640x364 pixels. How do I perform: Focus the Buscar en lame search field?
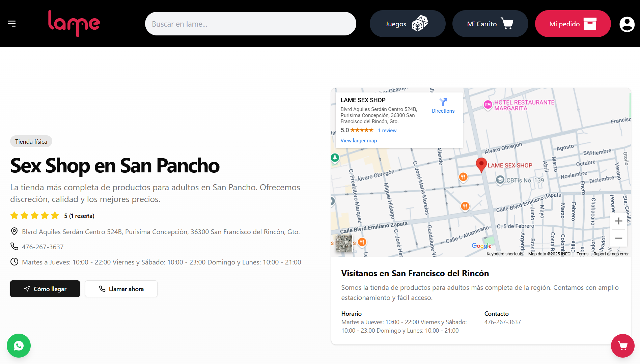tap(250, 24)
